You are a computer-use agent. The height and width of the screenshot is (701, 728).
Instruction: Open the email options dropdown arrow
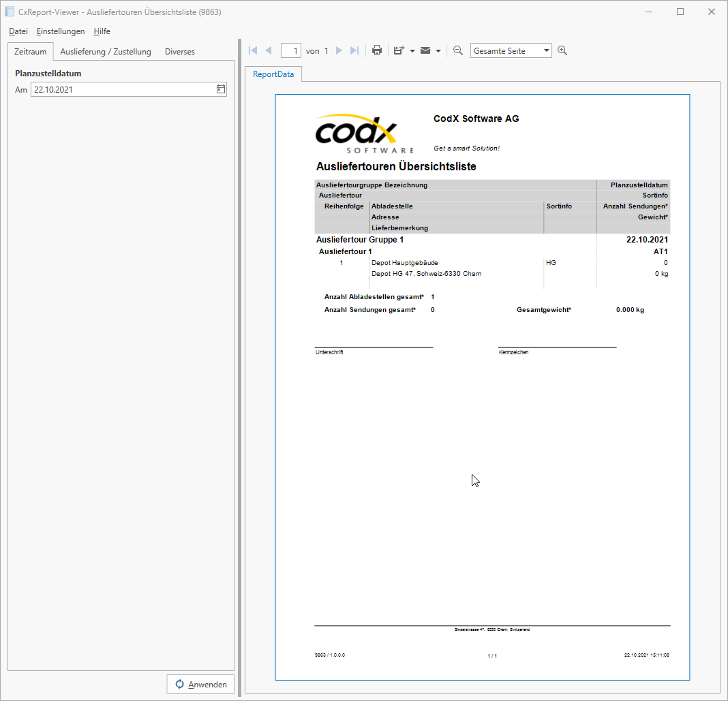pyautogui.click(x=439, y=50)
